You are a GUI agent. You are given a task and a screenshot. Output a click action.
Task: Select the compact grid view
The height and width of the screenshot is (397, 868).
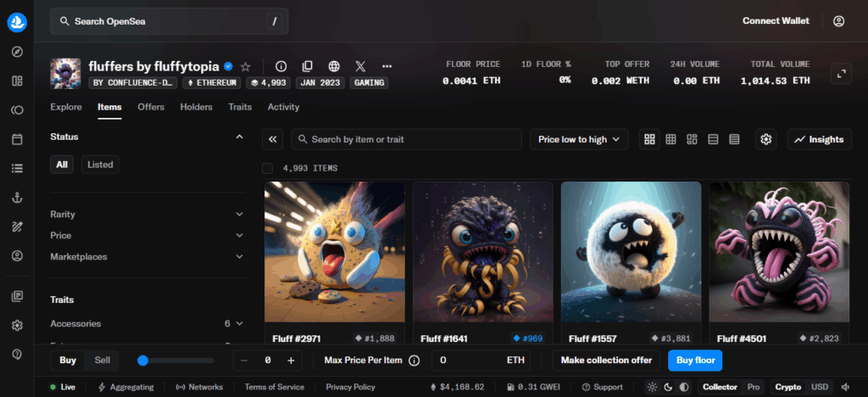click(671, 139)
